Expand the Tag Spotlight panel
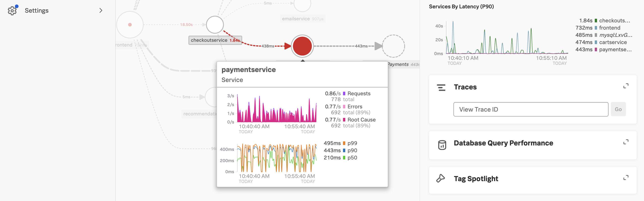 click(626, 178)
